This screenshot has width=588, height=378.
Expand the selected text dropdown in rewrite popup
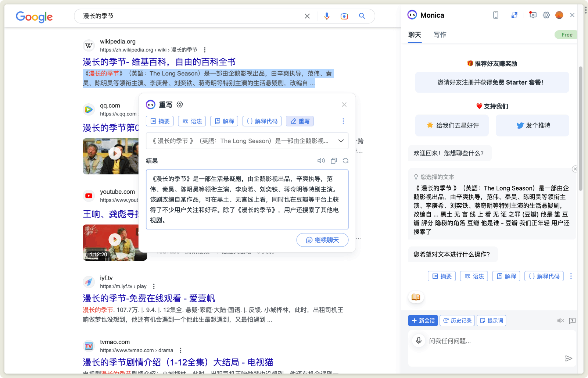click(341, 141)
